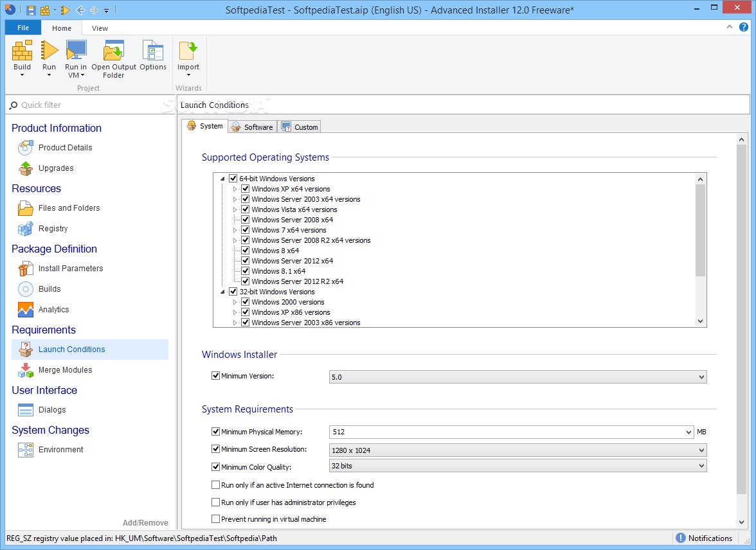The height and width of the screenshot is (550, 756).
Task: Select Windows Server 2012 R2 x64 row
Action: 297,281
